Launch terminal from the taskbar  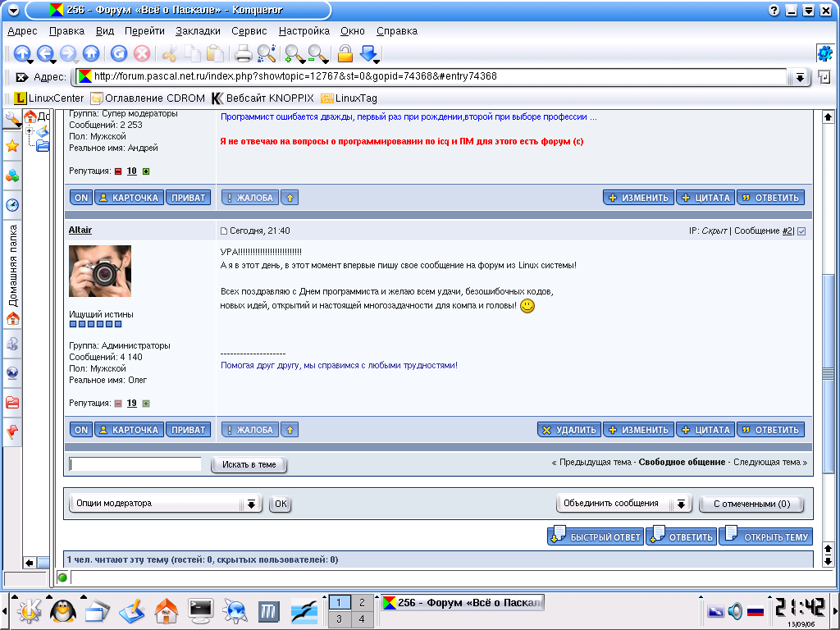[x=201, y=609]
